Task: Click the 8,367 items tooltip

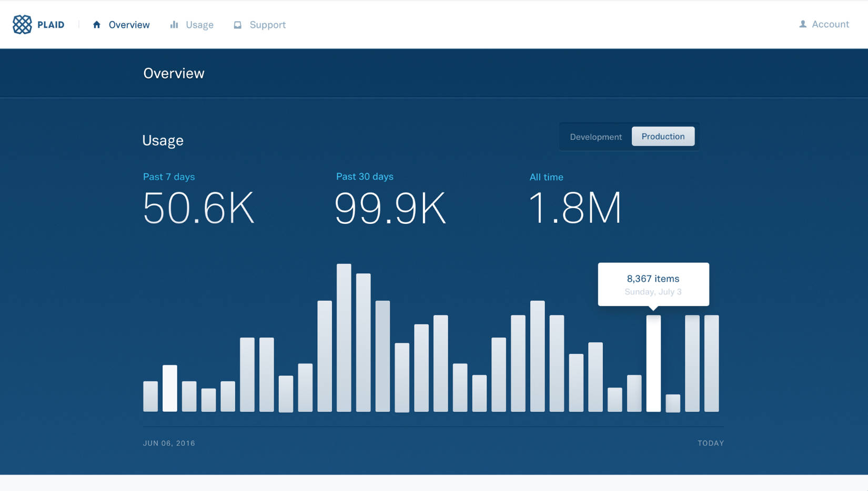Action: [653, 284]
